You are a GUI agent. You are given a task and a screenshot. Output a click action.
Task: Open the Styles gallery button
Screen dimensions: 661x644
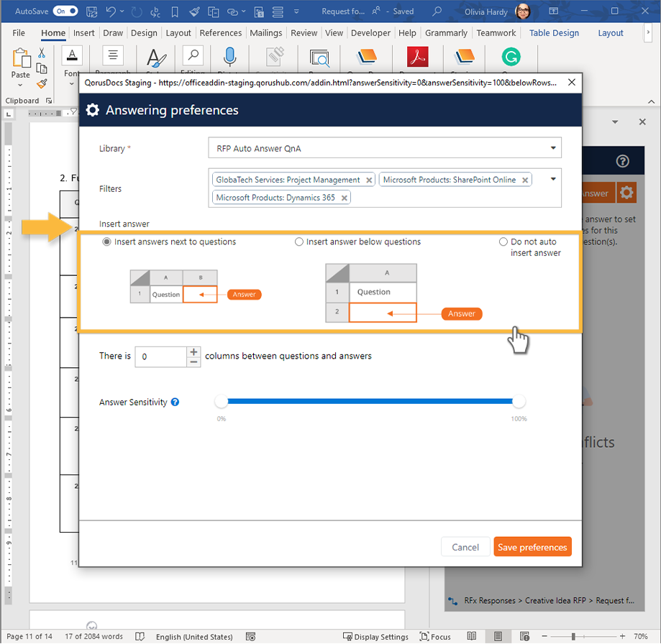point(156,59)
